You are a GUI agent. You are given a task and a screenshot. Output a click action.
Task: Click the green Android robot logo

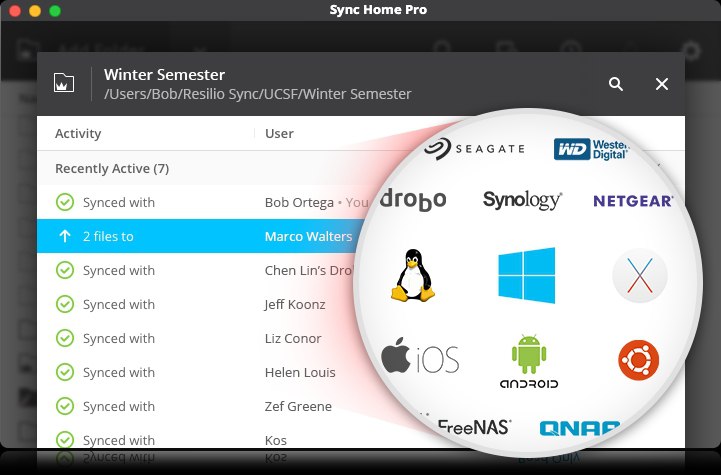[x=529, y=361]
